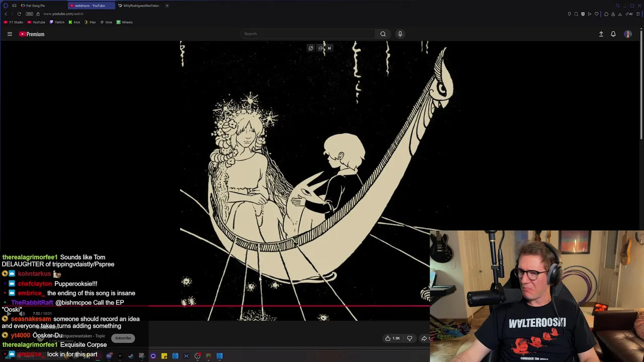
Task: Open the YouTube upload/create icon
Action: 601,34
